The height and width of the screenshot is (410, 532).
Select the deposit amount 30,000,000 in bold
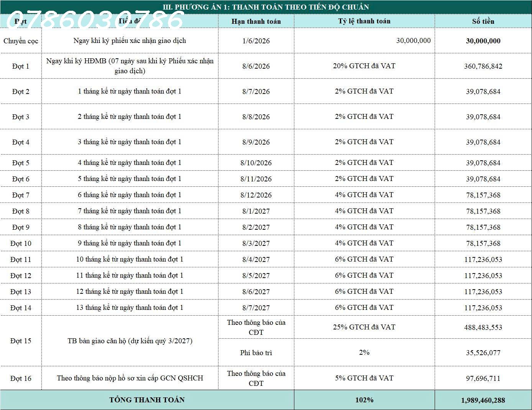pos(483,41)
